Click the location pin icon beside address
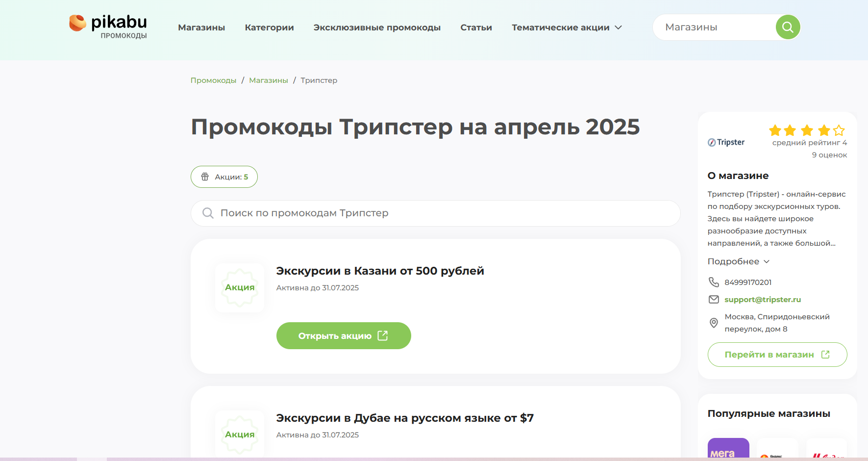The width and height of the screenshot is (868, 461). 714,323
